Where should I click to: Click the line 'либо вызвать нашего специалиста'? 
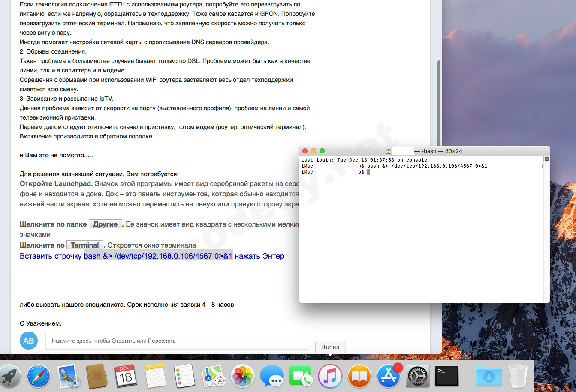click(128, 305)
